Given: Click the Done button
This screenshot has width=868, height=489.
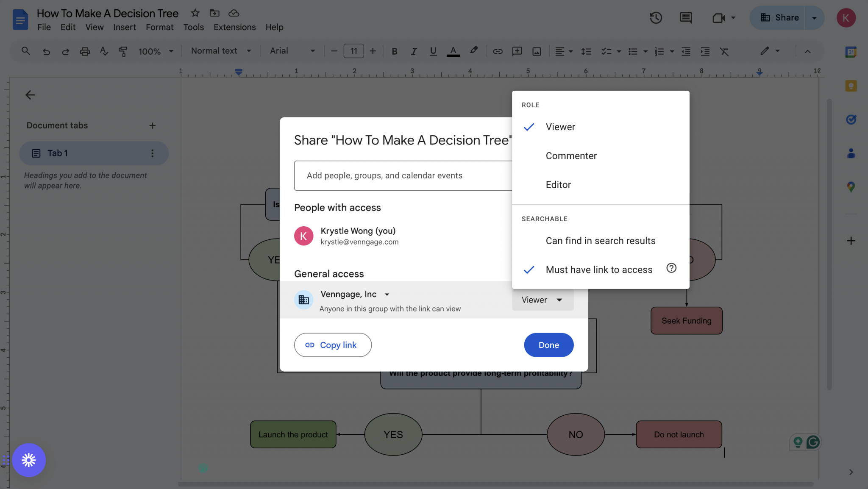Looking at the screenshot, I should 548,345.
